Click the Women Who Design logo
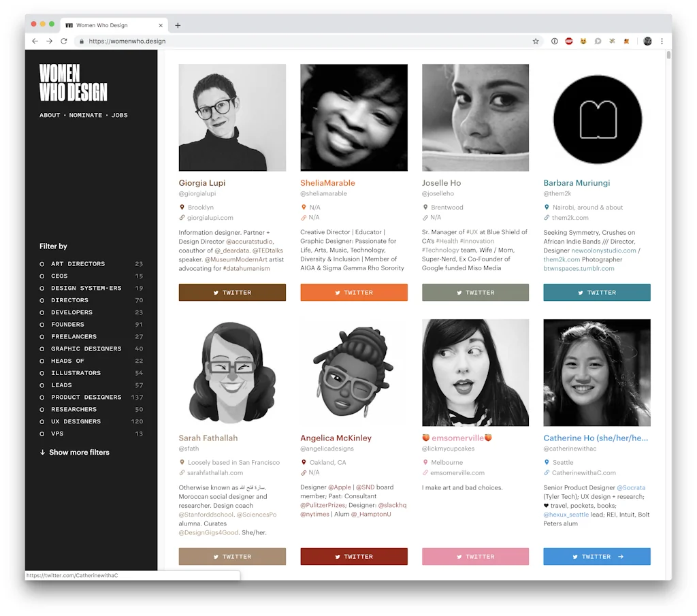Screen dimensions: 697x616 (73, 81)
